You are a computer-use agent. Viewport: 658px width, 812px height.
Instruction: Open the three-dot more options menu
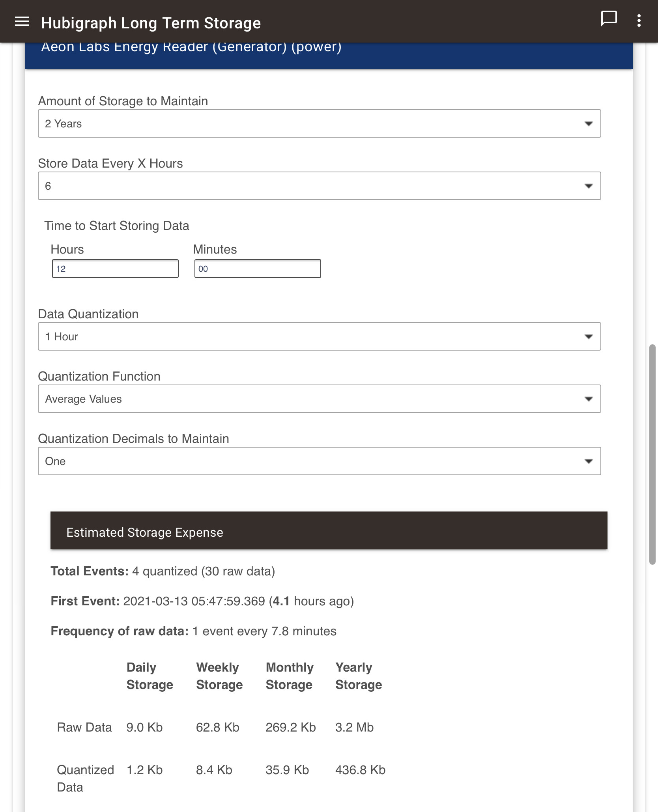coord(639,21)
